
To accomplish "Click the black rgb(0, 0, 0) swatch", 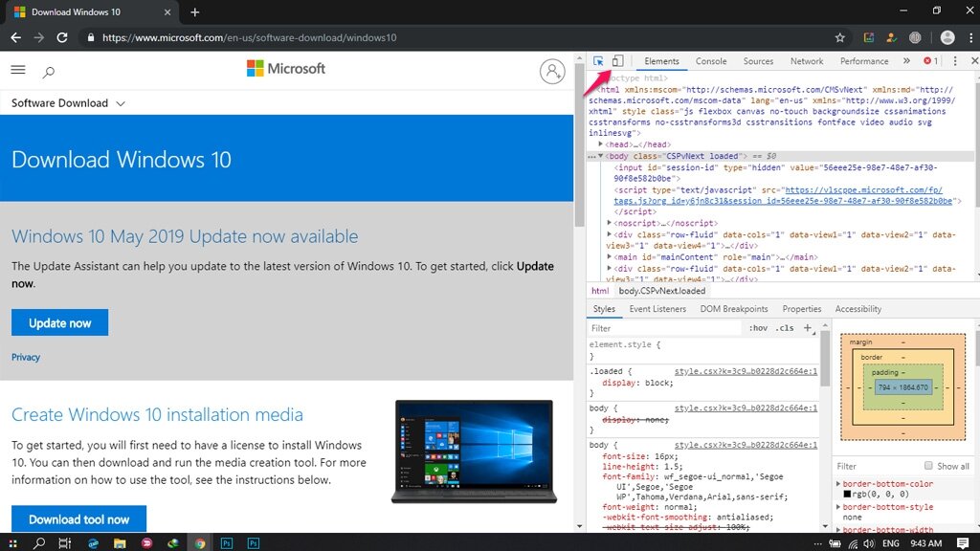I will point(847,494).
